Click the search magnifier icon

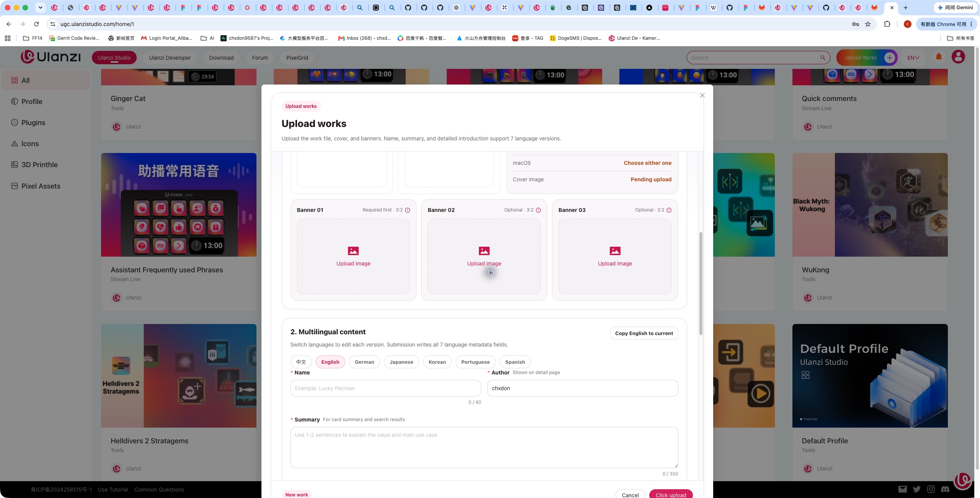pos(823,58)
